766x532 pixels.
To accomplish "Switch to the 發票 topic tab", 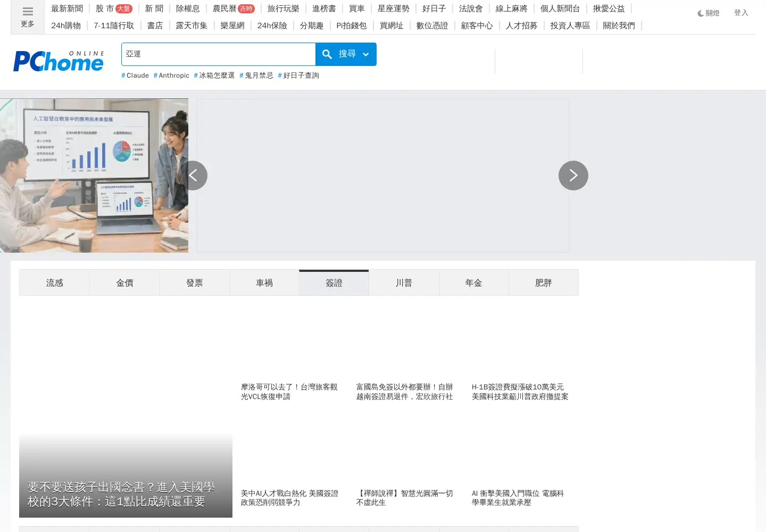I will point(195,282).
